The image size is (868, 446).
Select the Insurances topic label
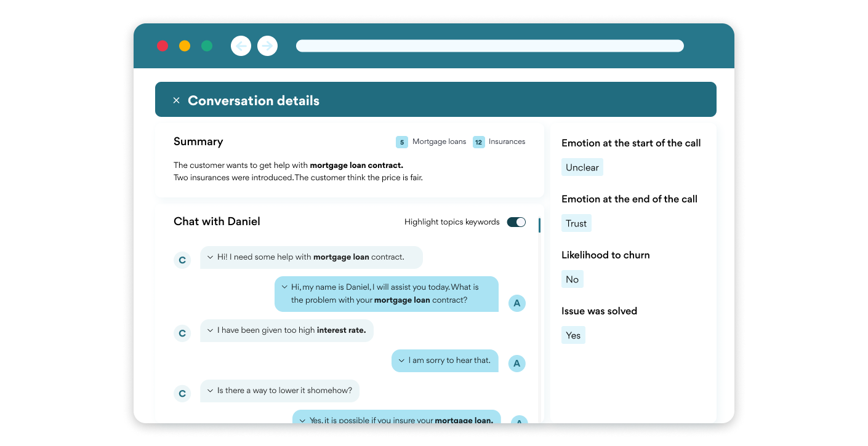[507, 141]
